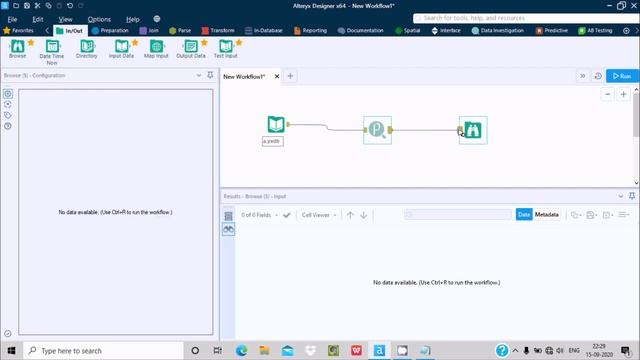
Task: Expand the Results panel dropdown chevron
Action: pos(620,196)
